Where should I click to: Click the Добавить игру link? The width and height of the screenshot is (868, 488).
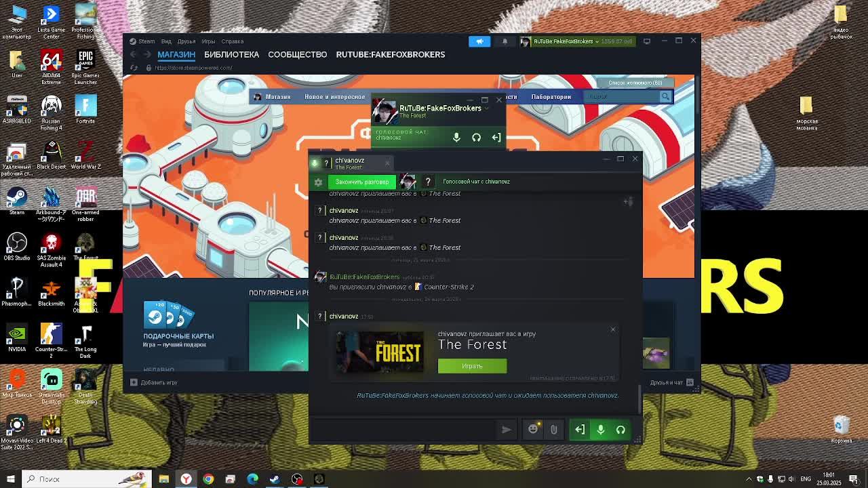154,382
